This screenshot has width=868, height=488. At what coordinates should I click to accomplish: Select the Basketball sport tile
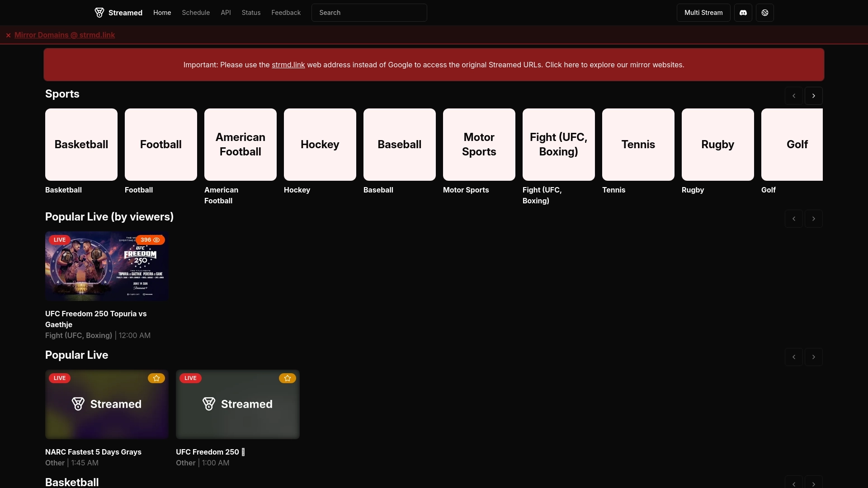click(81, 145)
